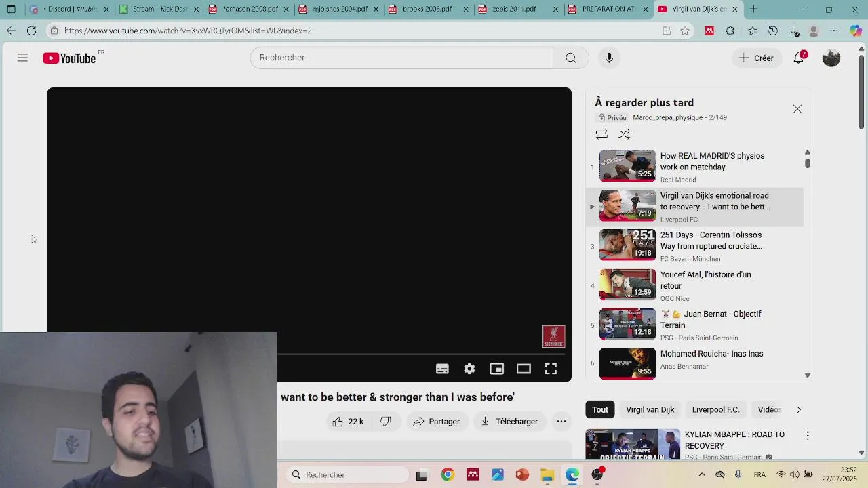Open the YouTube guide hamburger menu
This screenshot has width=868, height=488.
[22, 58]
